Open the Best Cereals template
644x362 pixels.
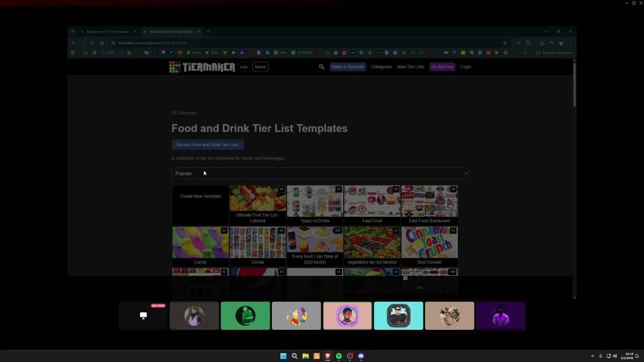(x=430, y=246)
